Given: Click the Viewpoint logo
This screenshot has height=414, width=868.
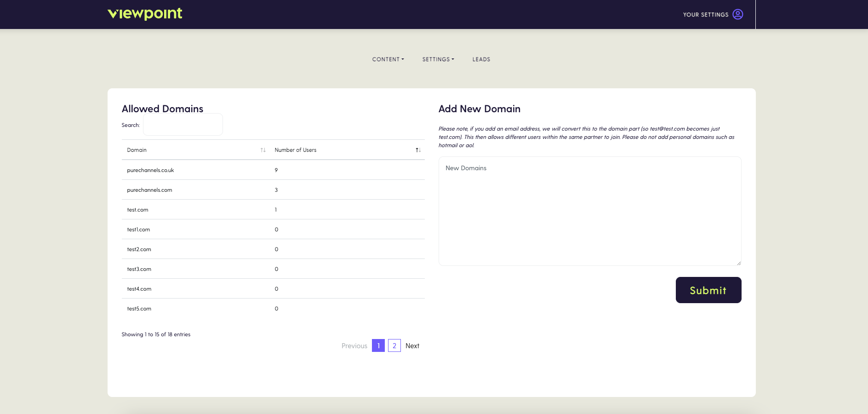Looking at the screenshot, I should tap(145, 14).
